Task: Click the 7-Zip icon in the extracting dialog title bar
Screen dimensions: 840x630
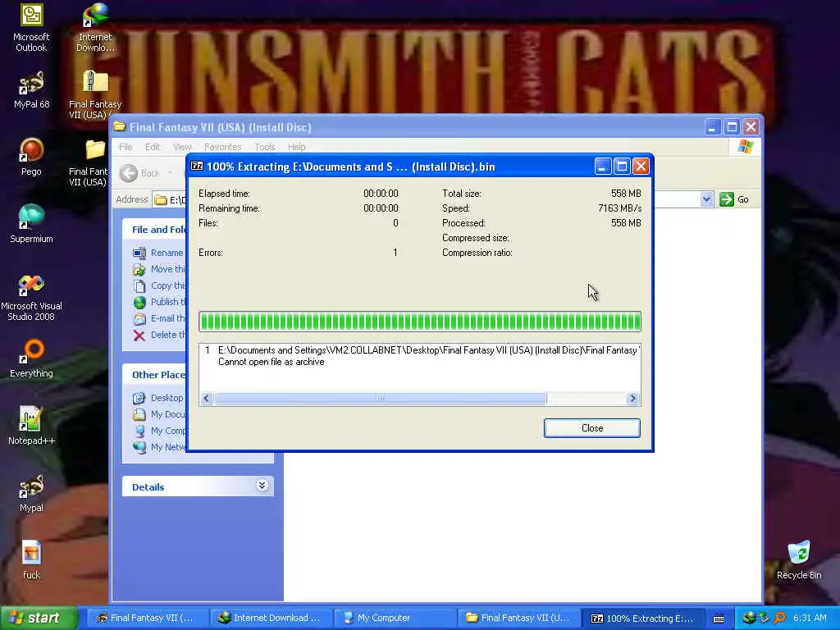Action: 197,167
